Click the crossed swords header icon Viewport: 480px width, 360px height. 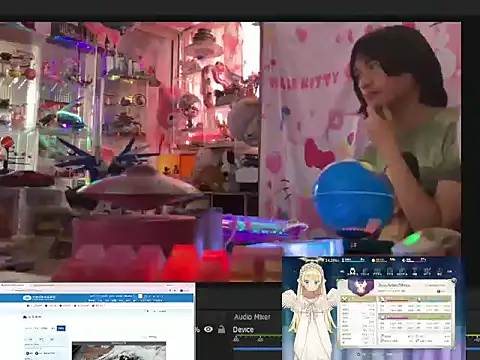(x=345, y=299)
